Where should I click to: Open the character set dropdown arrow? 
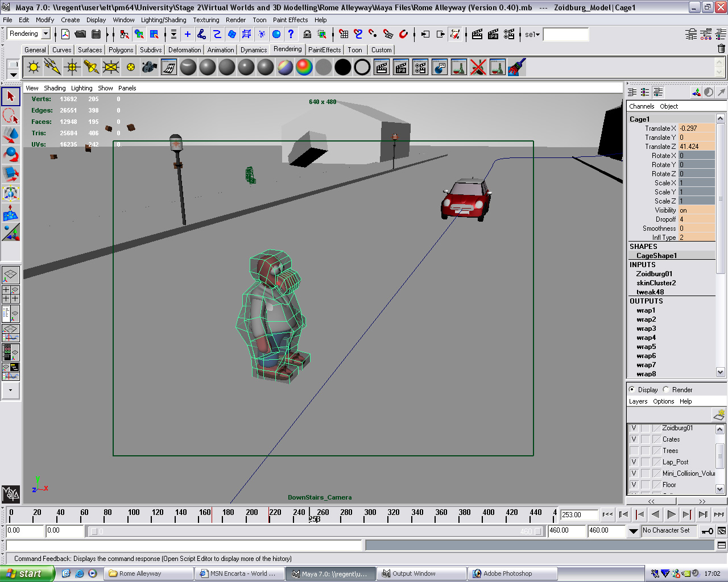(x=634, y=531)
